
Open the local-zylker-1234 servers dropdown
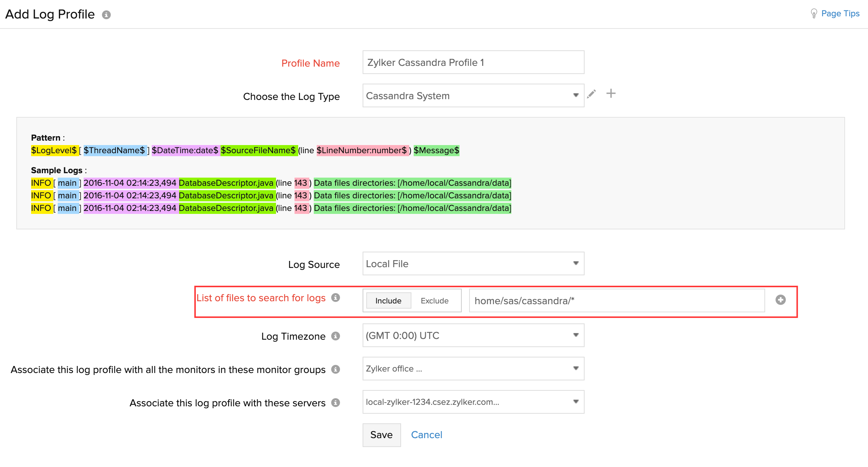(x=473, y=402)
